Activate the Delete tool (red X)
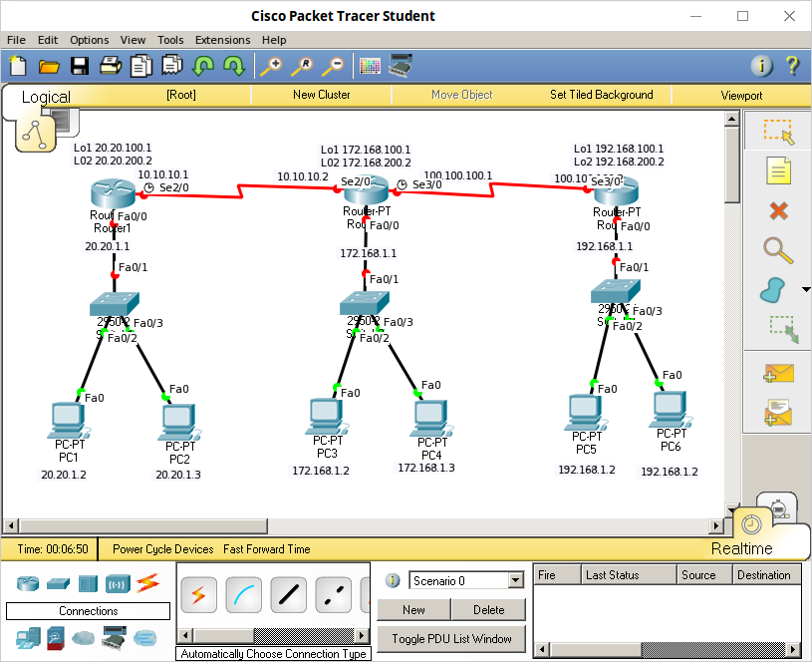This screenshot has width=812, height=662. [777, 210]
